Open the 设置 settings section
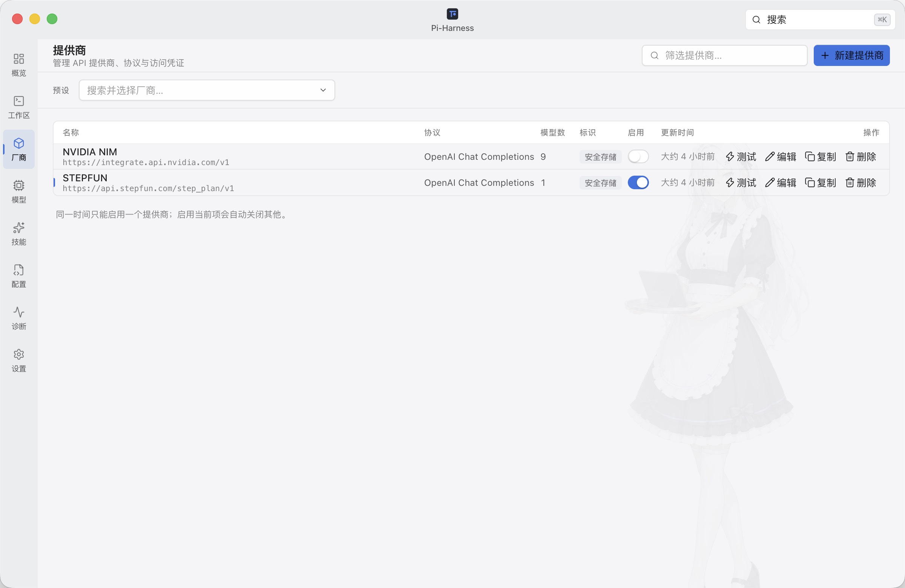 point(18,360)
